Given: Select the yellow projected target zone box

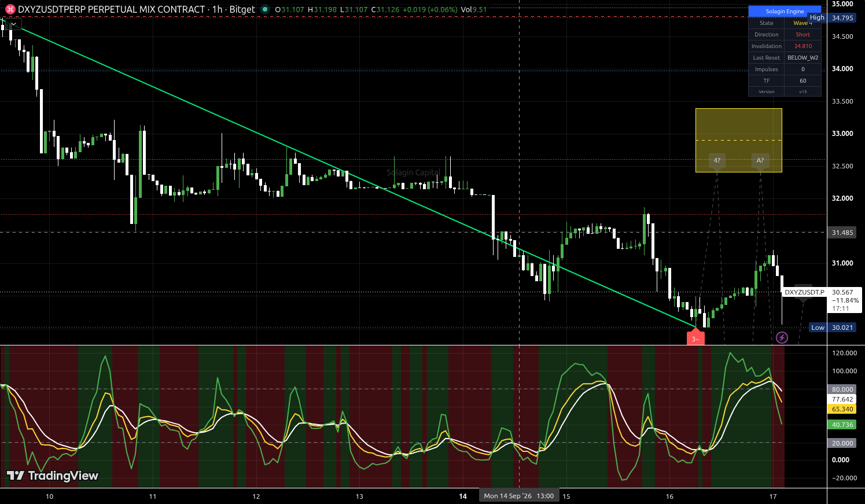Looking at the screenshot, I should coord(739,140).
